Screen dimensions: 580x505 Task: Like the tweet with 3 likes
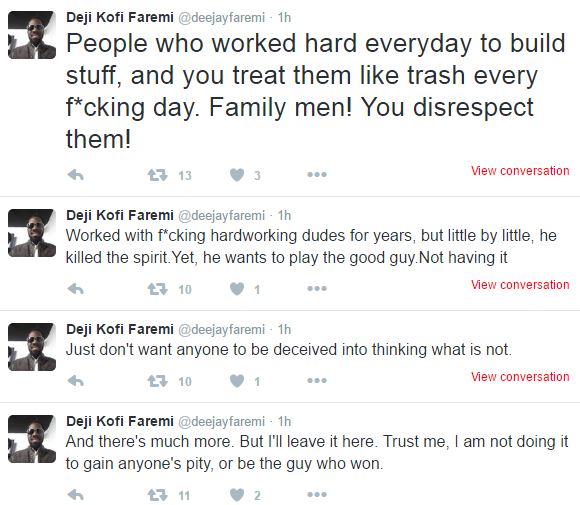[x=237, y=175]
